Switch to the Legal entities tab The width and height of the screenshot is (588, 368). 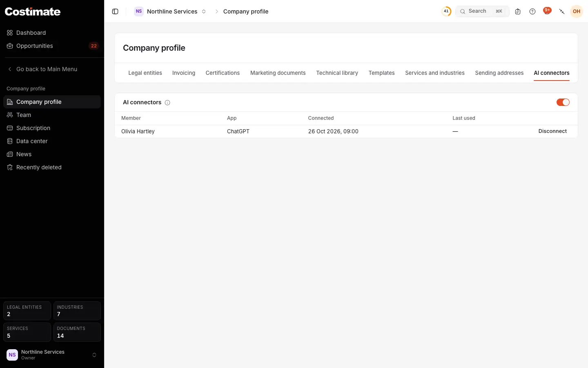[x=145, y=73]
